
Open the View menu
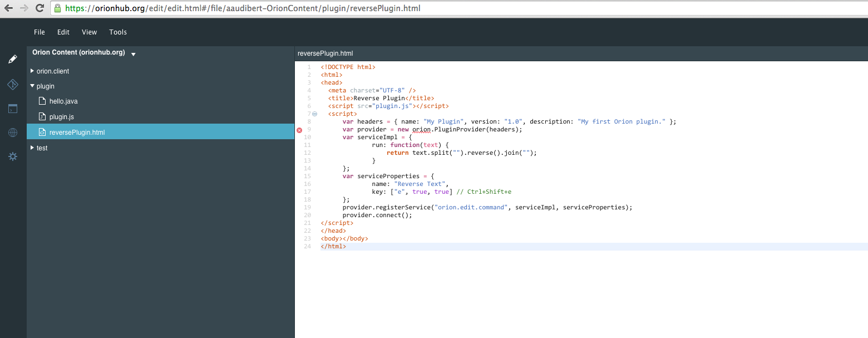pyautogui.click(x=89, y=32)
